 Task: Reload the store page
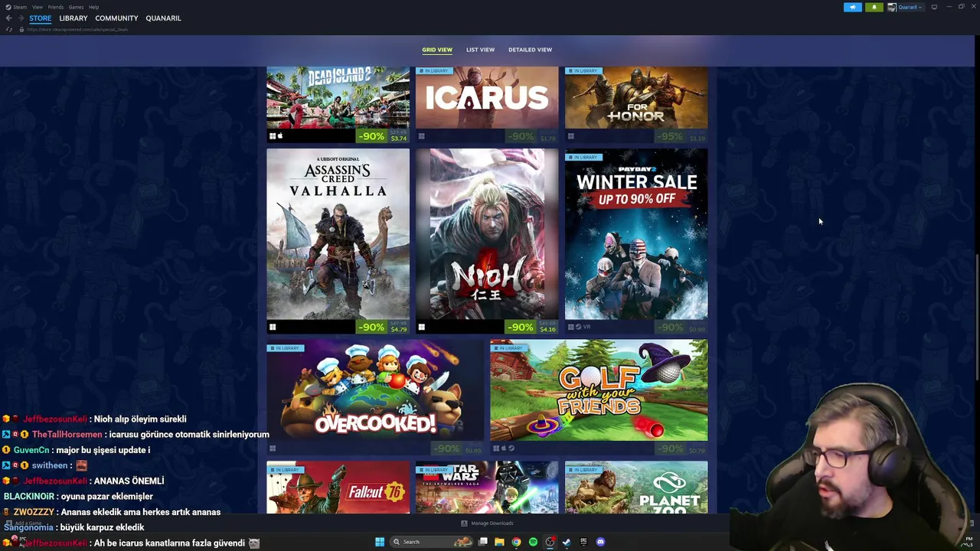(x=9, y=29)
